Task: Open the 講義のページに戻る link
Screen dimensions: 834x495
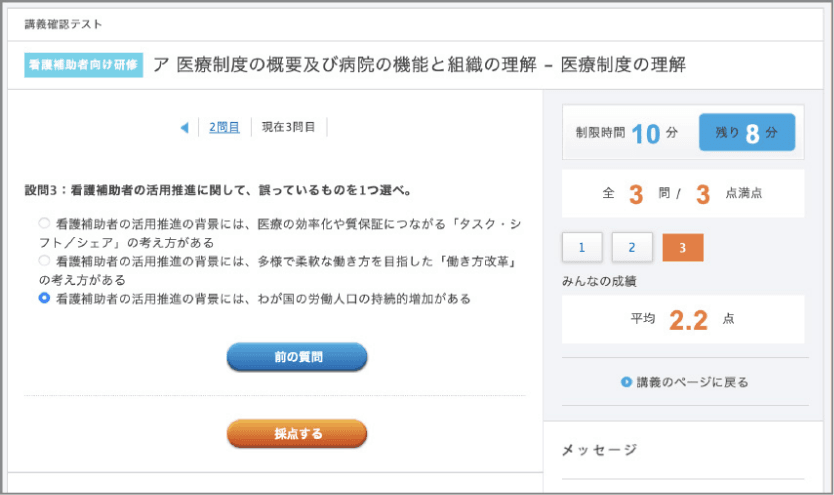Action: click(692, 382)
